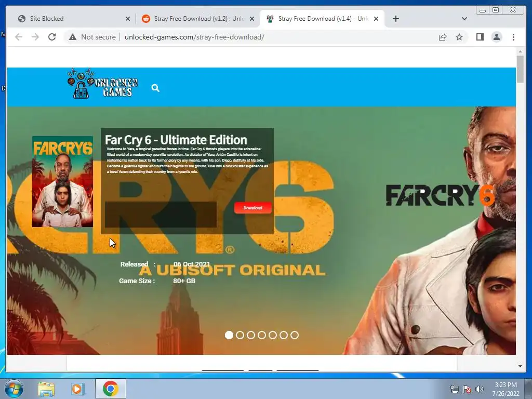Open the network tray icon
Screen dimensions: 532x399
point(454,389)
